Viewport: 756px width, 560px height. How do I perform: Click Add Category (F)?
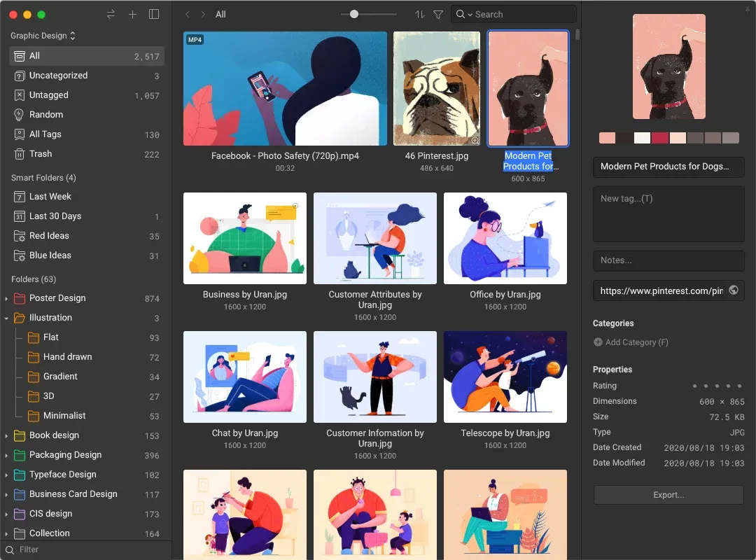click(631, 342)
